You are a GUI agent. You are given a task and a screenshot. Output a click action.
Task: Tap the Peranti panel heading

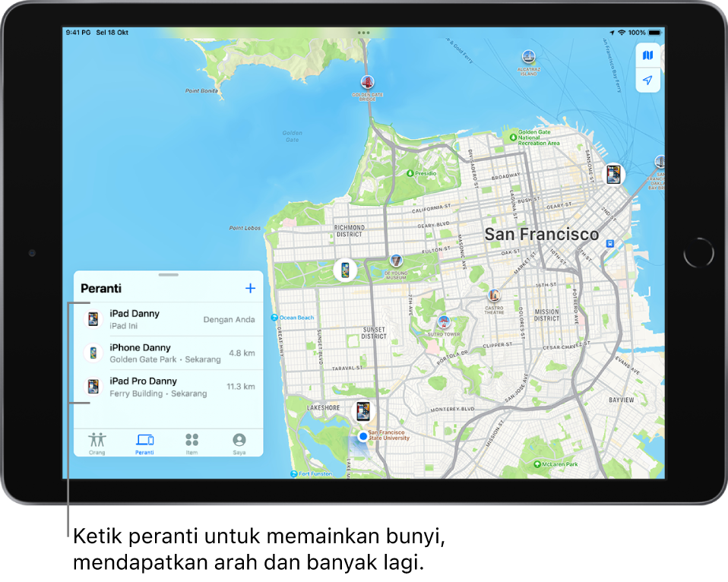coord(101,288)
